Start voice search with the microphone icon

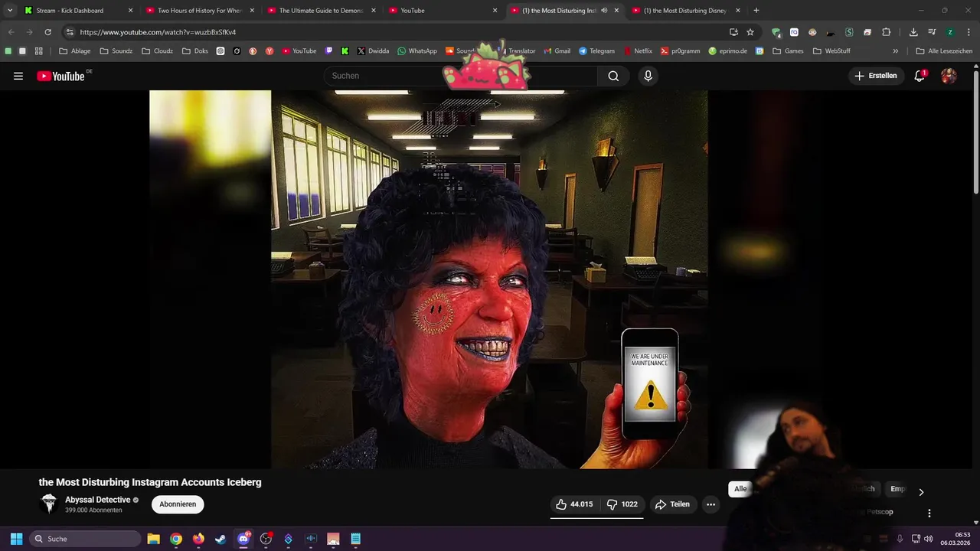pyautogui.click(x=648, y=76)
